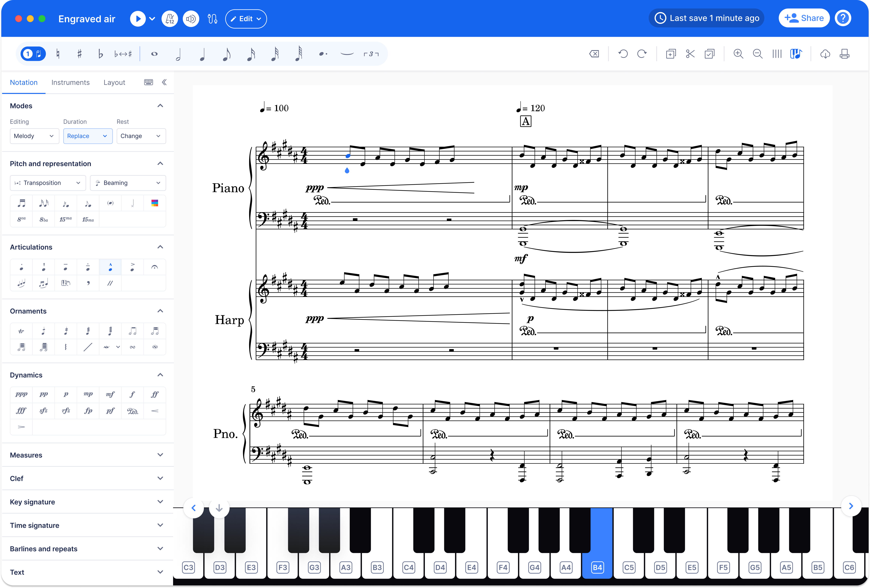Screen dimensions: 870x588
Task: Undo the last action
Action: point(623,54)
